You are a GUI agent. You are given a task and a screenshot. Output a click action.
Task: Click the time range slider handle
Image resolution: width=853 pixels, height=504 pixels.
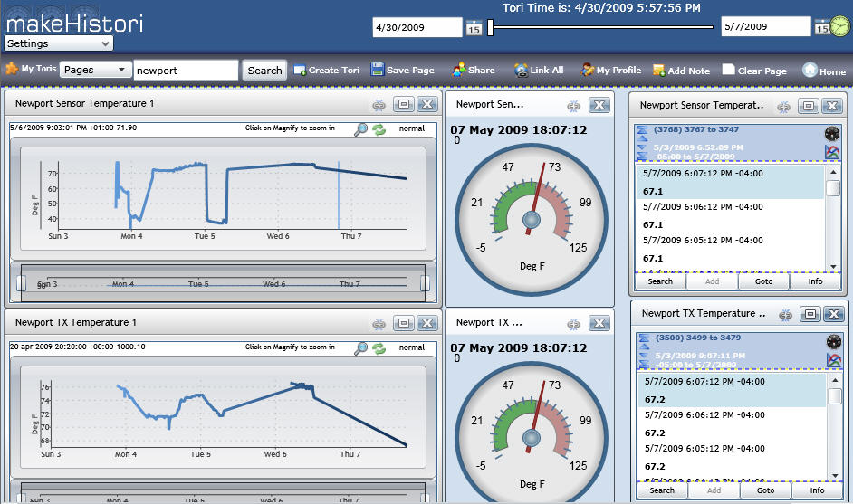[x=490, y=27]
